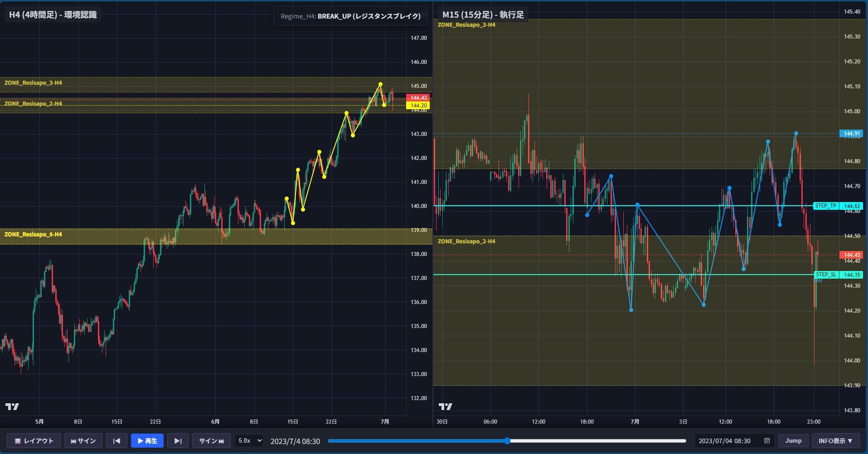Click the STEP_SL line label
Image resolution: width=868 pixels, height=454 pixels.
826,275
